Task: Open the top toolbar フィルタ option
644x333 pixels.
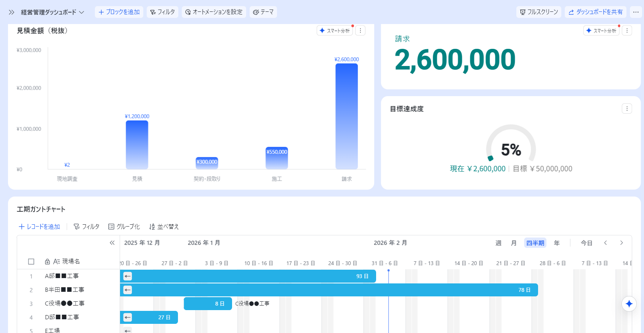Action: point(163,12)
